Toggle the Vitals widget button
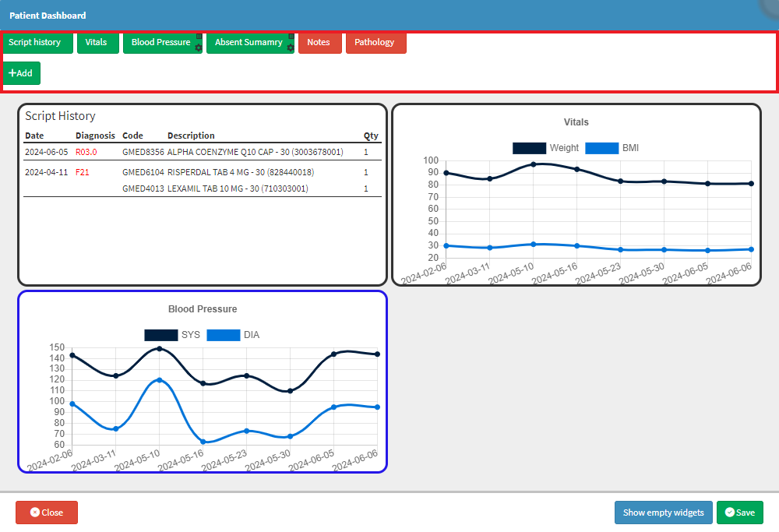Screen dimensions: 779x532 (x=97, y=42)
